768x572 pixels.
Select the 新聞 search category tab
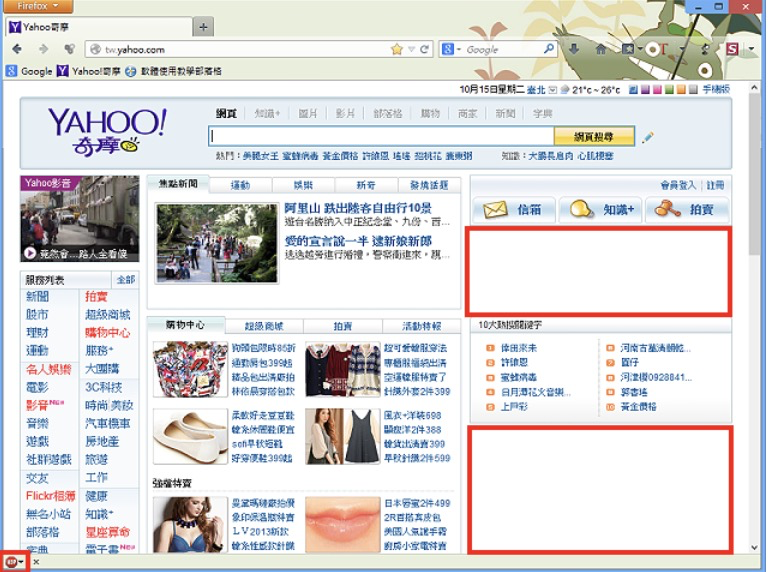[505, 114]
